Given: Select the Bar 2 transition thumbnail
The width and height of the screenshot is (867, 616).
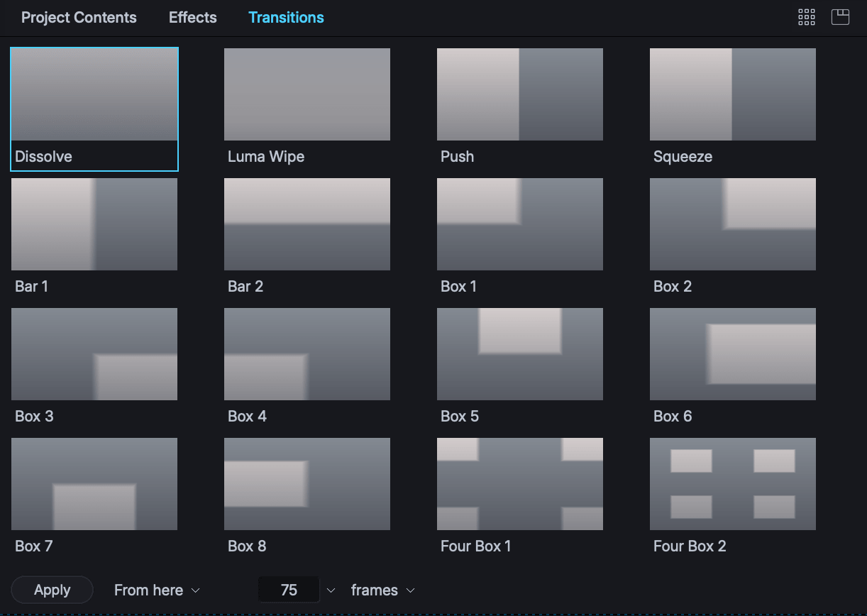Looking at the screenshot, I should click(307, 224).
